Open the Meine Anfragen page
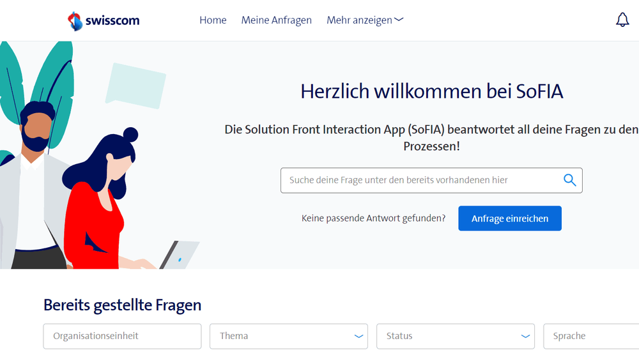 point(276,20)
